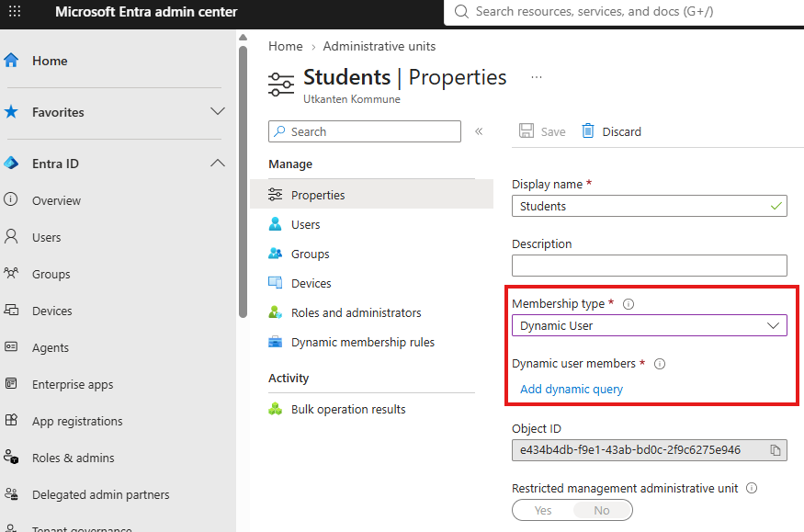Click the Entra ID diamond icon
The image size is (804, 532).
tap(11, 164)
